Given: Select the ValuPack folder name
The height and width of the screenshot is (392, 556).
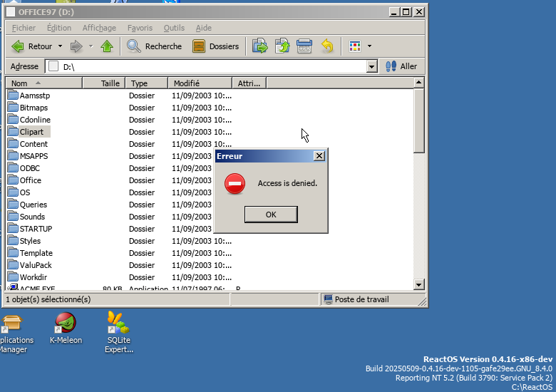Looking at the screenshot, I should click(x=36, y=265).
